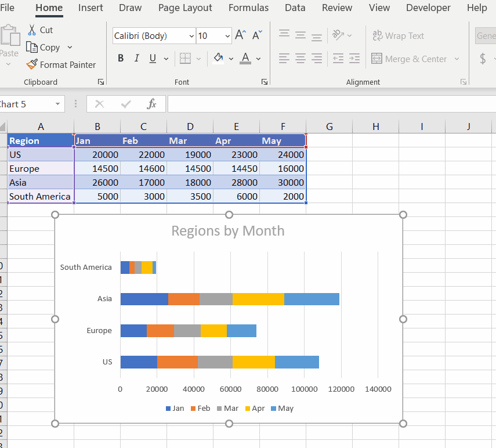Expand the Copy dropdown arrow

click(x=70, y=48)
